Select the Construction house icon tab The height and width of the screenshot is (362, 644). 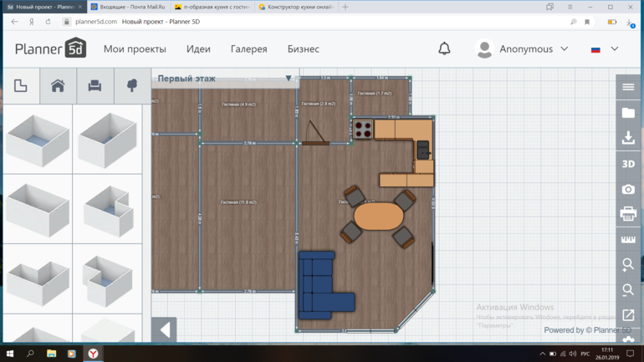click(x=58, y=86)
